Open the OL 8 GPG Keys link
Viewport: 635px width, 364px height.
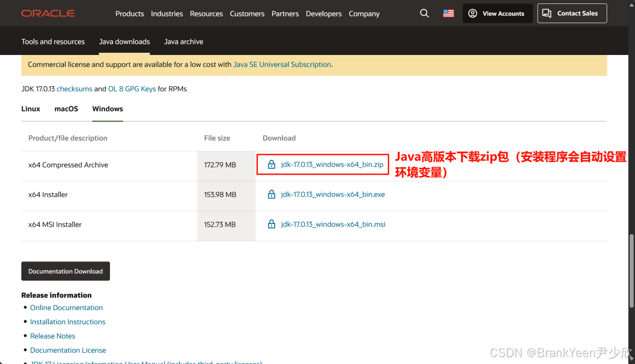132,88
